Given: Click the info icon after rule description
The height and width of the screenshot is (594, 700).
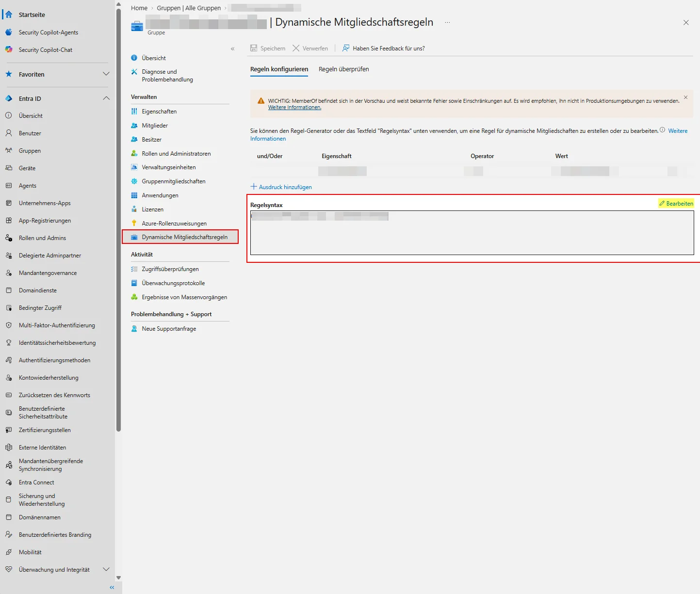Looking at the screenshot, I should point(663,130).
